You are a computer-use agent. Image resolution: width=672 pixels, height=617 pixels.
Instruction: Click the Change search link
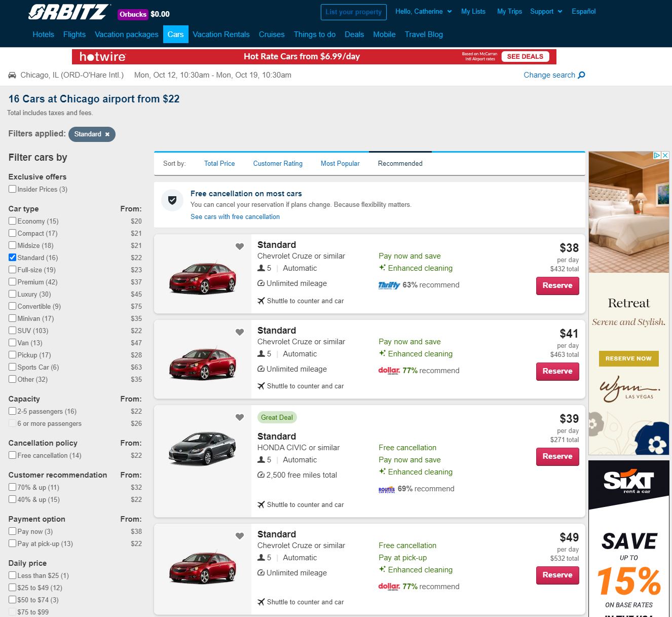[x=549, y=75]
